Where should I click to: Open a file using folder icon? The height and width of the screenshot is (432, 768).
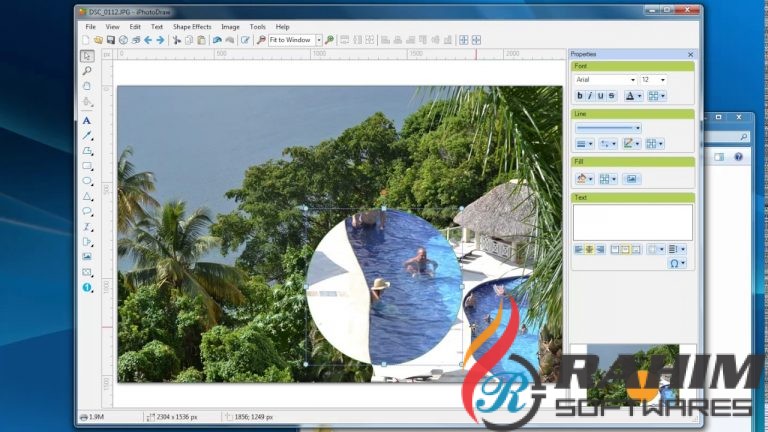click(98, 40)
